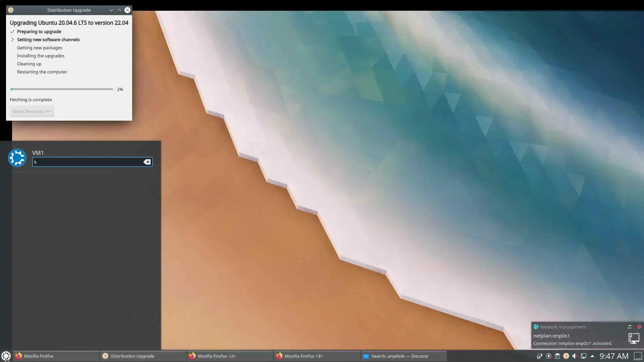Click the KDE Connect tray icon

[539, 356]
